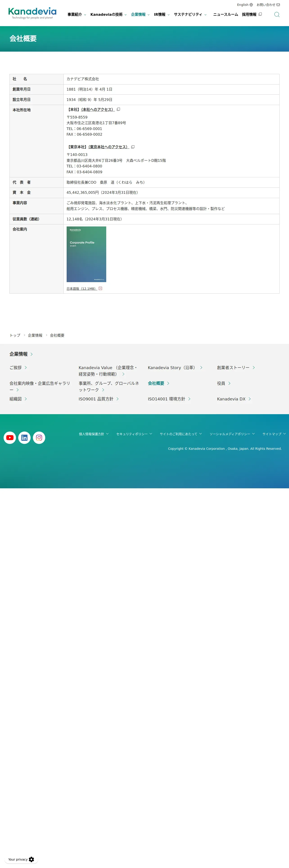Open the 事業紹介 menu item
The height and width of the screenshot is (868, 289).
tap(75, 14)
